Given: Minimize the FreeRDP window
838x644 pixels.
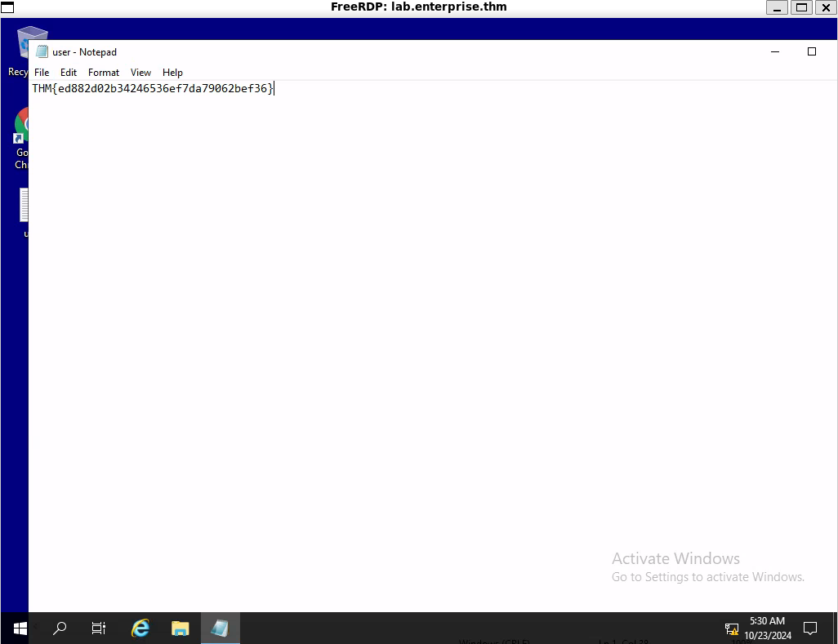Looking at the screenshot, I should coord(777,7).
